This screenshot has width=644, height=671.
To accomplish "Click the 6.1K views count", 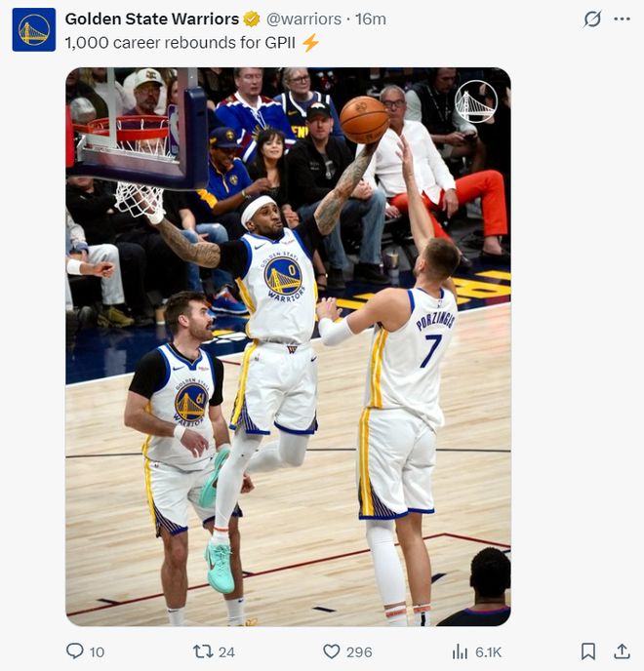I will [489, 651].
